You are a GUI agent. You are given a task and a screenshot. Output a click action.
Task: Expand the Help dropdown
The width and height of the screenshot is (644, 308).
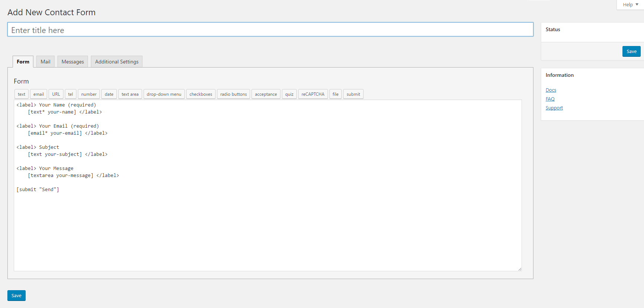click(630, 5)
